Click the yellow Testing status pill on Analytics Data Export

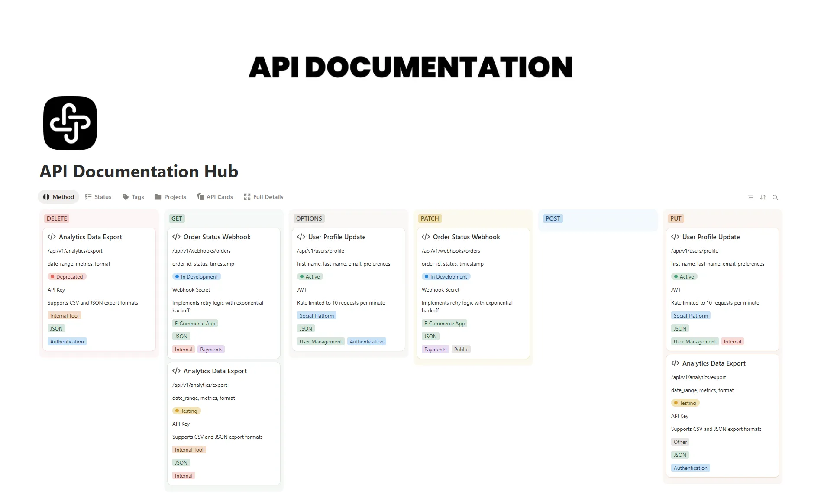[x=187, y=411]
